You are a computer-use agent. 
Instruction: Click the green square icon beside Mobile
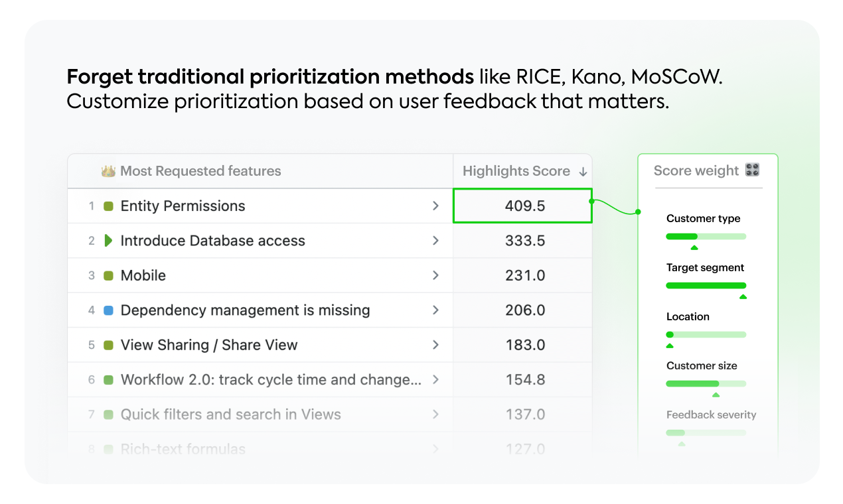click(x=108, y=276)
